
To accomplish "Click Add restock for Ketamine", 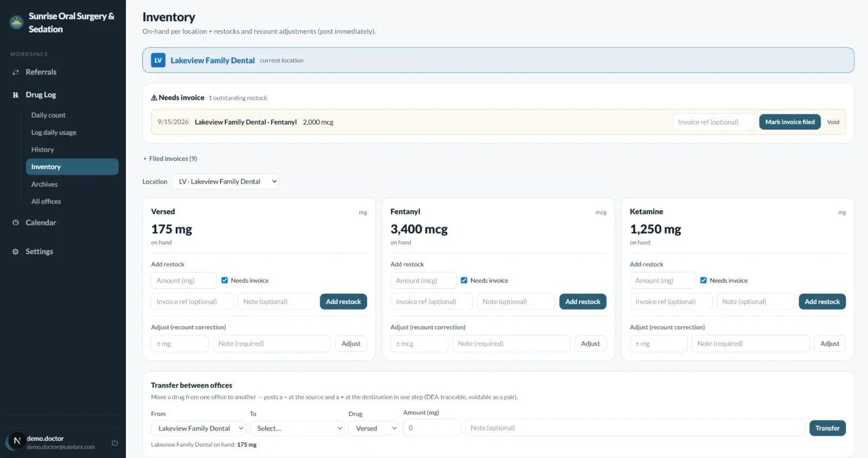I will [822, 301].
